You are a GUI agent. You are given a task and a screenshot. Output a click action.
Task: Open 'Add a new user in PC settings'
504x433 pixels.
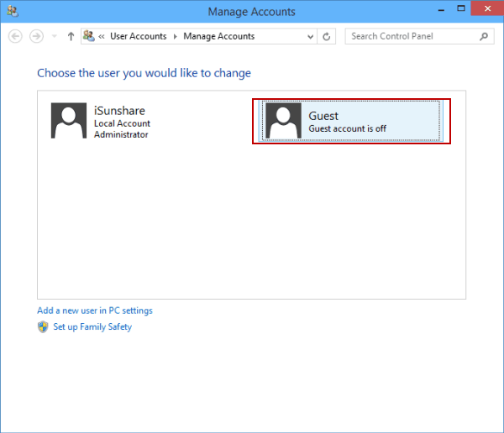coord(95,310)
